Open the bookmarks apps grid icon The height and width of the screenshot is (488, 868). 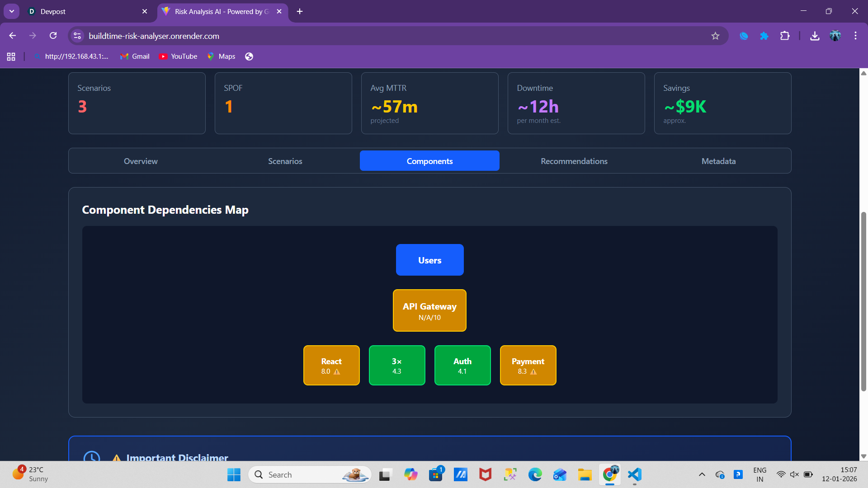click(x=11, y=56)
